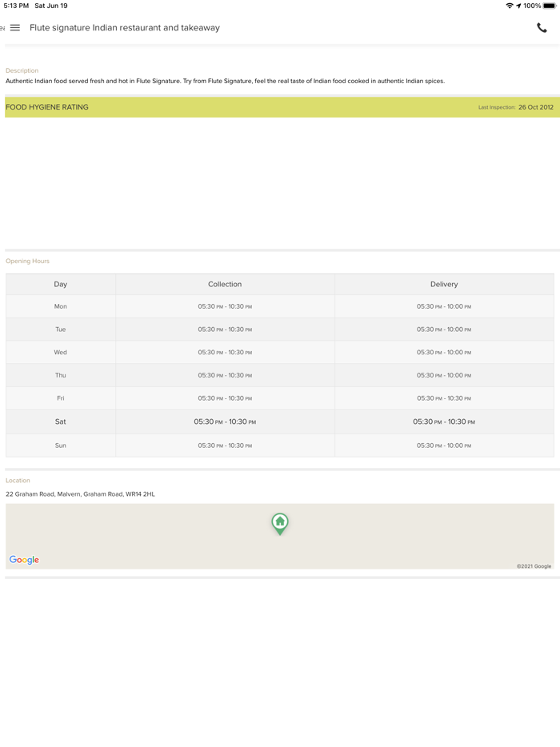Click Tuesday's delivery hours cell
This screenshot has width=560, height=747.
(444, 330)
